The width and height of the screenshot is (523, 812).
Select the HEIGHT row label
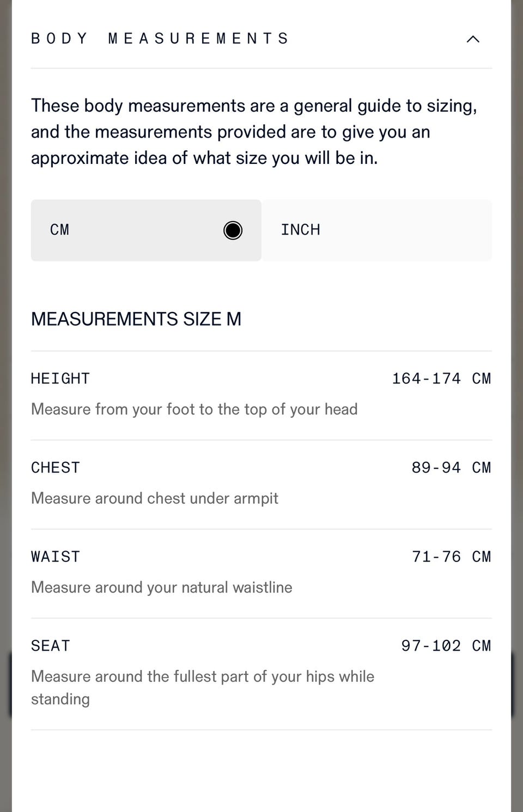click(60, 378)
